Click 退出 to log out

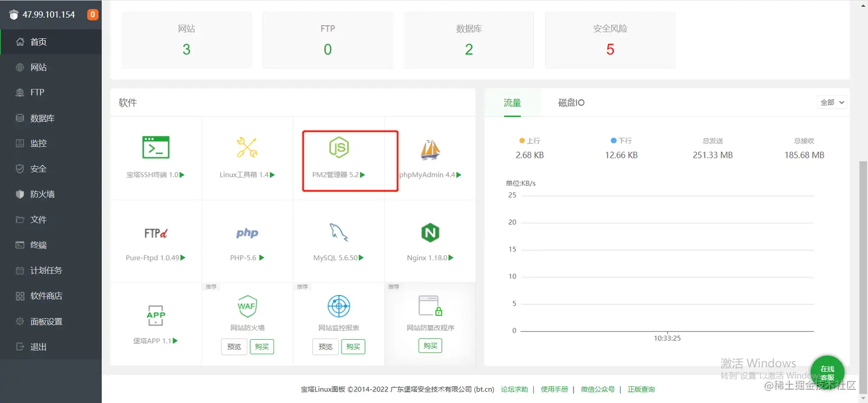point(51,347)
